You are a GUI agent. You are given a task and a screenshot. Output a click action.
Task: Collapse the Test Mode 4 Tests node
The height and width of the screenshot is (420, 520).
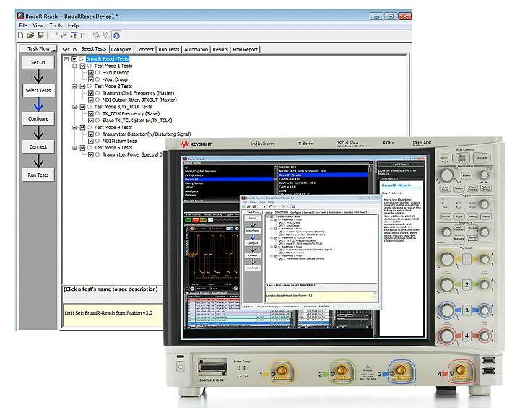(74, 127)
